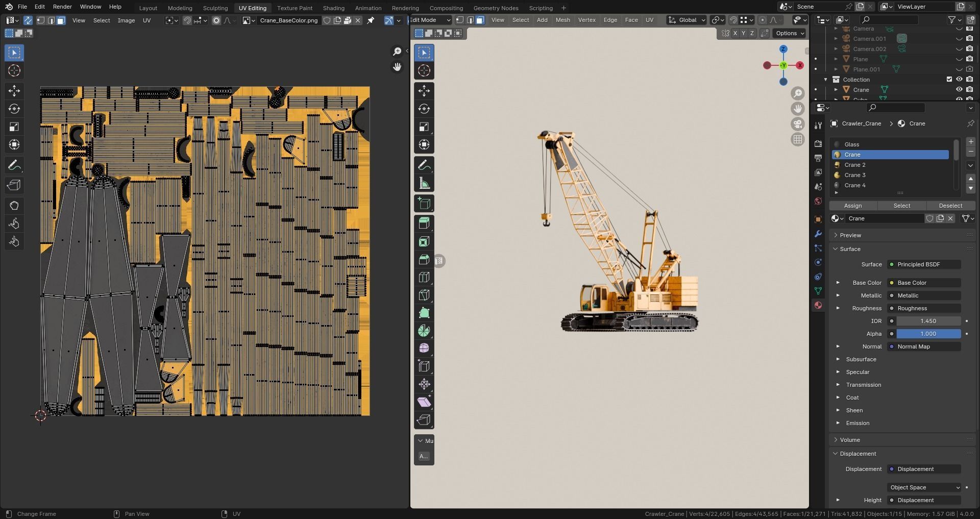
Task: Select the Add Cube tool
Action: tap(424, 204)
